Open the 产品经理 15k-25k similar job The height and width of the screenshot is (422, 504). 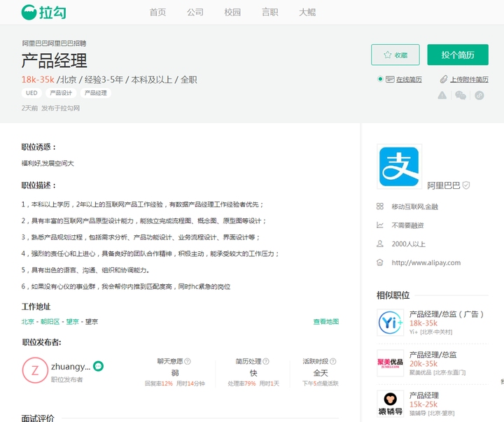click(424, 395)
